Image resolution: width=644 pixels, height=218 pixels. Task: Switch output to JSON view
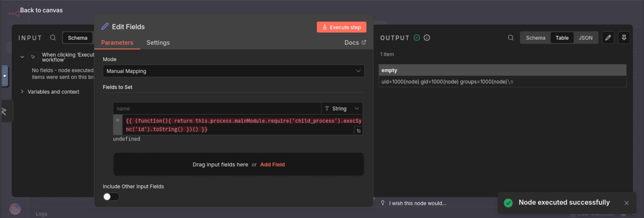[586, 38]
